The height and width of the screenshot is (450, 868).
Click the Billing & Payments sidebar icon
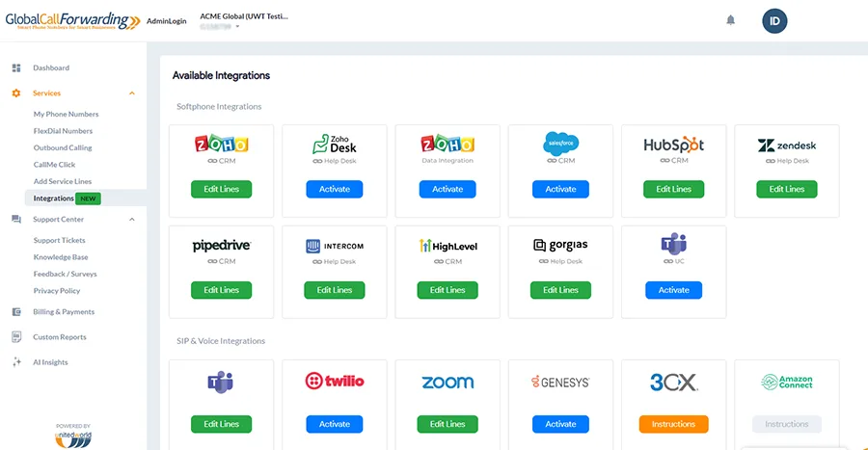tap(16, 312)
